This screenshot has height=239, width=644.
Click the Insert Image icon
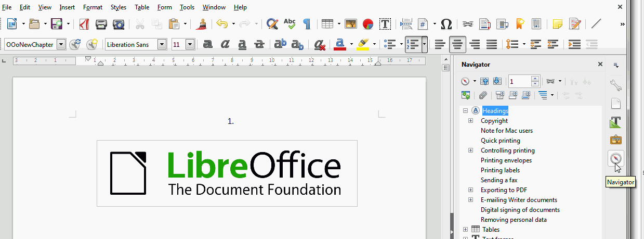(x=351, y=24)
